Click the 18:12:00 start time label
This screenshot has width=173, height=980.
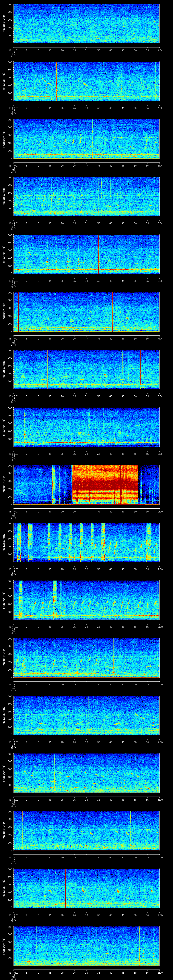[13, 684]
